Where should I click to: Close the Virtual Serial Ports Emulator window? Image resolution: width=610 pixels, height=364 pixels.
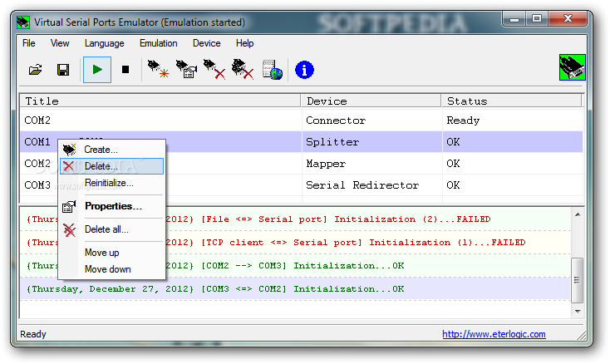(568, 18)
